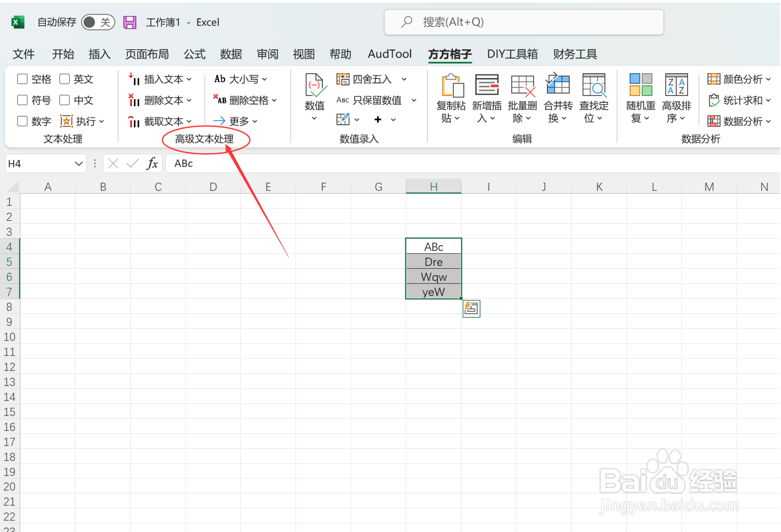
Task: Select row 4 header
Action: (9, 246)
